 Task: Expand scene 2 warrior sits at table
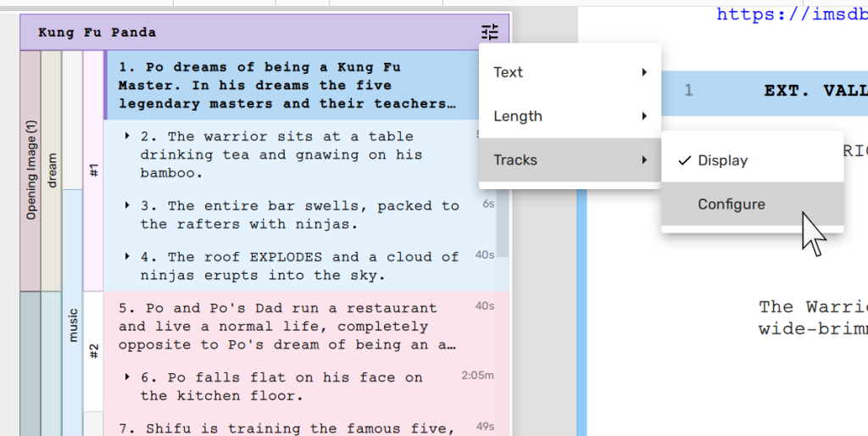pos(127,137)
